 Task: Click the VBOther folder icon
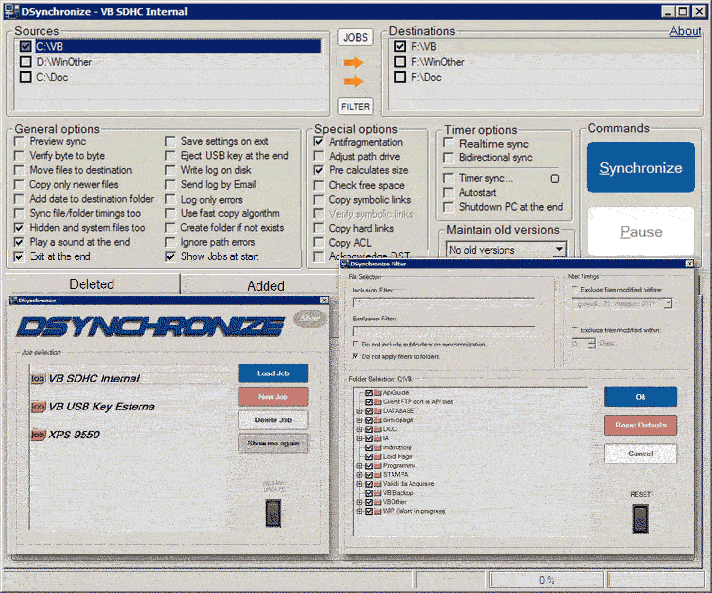378,502
